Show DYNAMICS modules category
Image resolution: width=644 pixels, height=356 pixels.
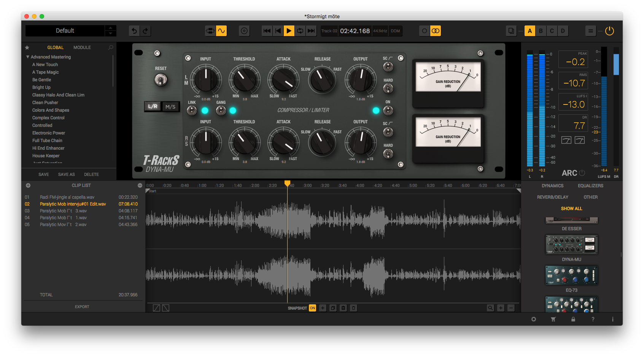pos(553,186)
